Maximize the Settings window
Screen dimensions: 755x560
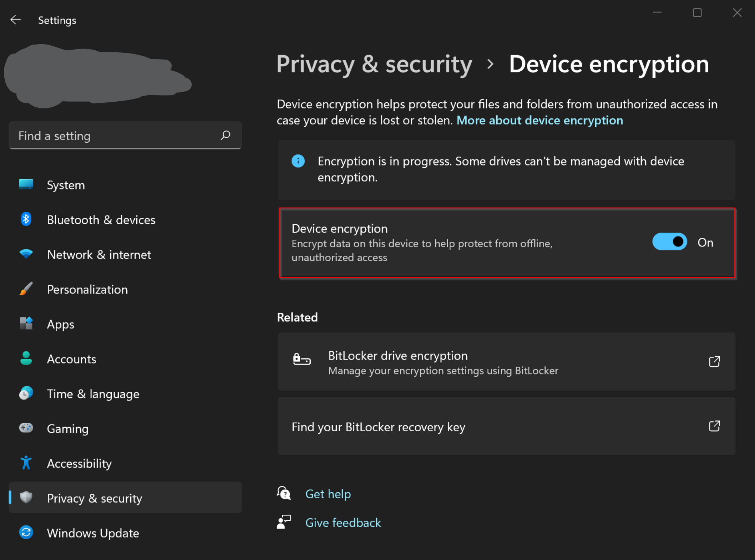(x=697, y=12)
